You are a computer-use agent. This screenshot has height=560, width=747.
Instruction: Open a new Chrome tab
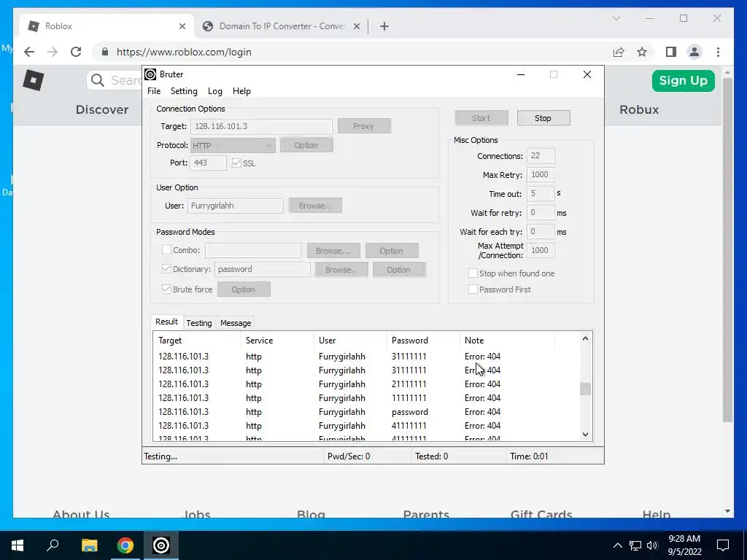384,26
